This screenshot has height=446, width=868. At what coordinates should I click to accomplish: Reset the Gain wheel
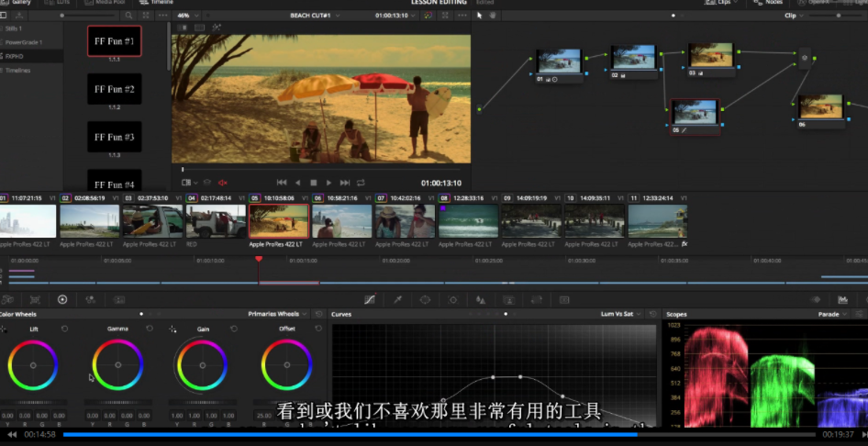pos(234,329)
